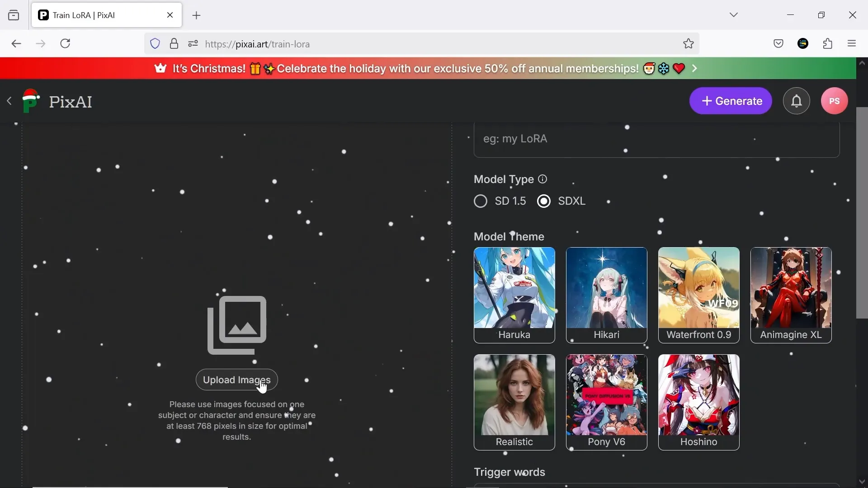Collapse sidebar with back chevron
868x488 pixels.
[9, 101]
